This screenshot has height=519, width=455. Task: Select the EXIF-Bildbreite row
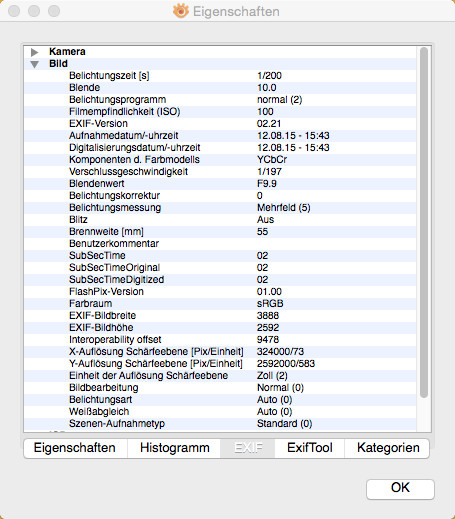[x=220, y=316]
